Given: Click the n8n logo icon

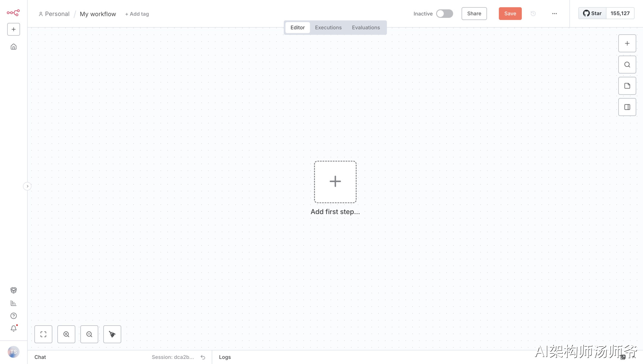Looking at the screenshot, I should tap(13, 13).
